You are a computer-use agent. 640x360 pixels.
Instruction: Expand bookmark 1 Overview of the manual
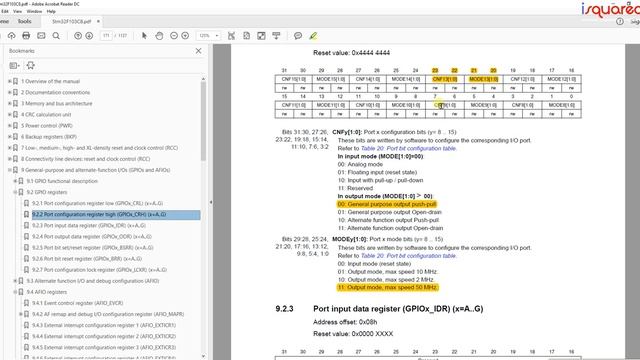(x=9, y=81)
